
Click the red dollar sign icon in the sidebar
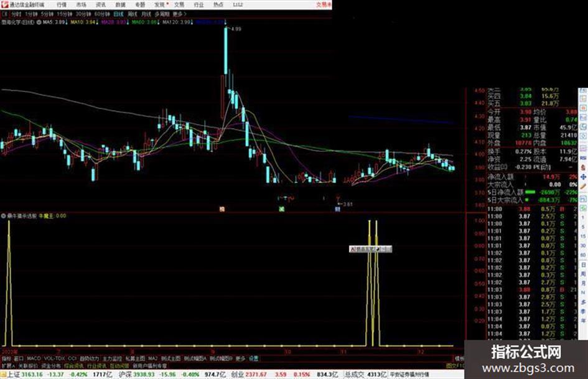pyautogui.click(x=583, y=167)
